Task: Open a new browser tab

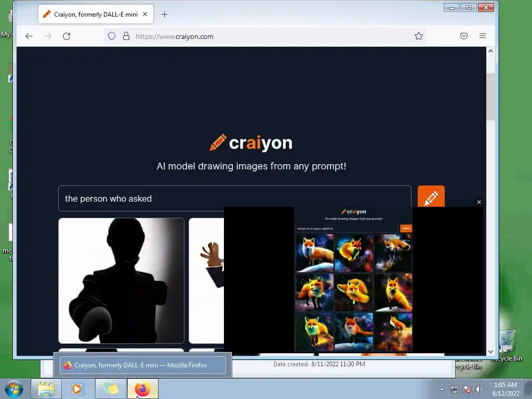Action: click(165, 14)
